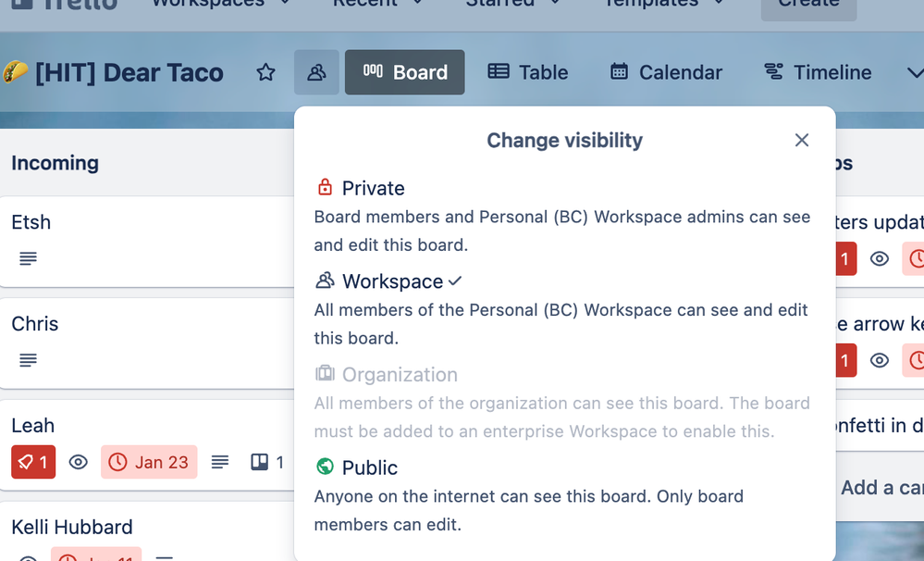Image resolution: width=924 pixels, height=561 pixels.
Task: Open the Templates menu in top bar
Action: point(663,4)
